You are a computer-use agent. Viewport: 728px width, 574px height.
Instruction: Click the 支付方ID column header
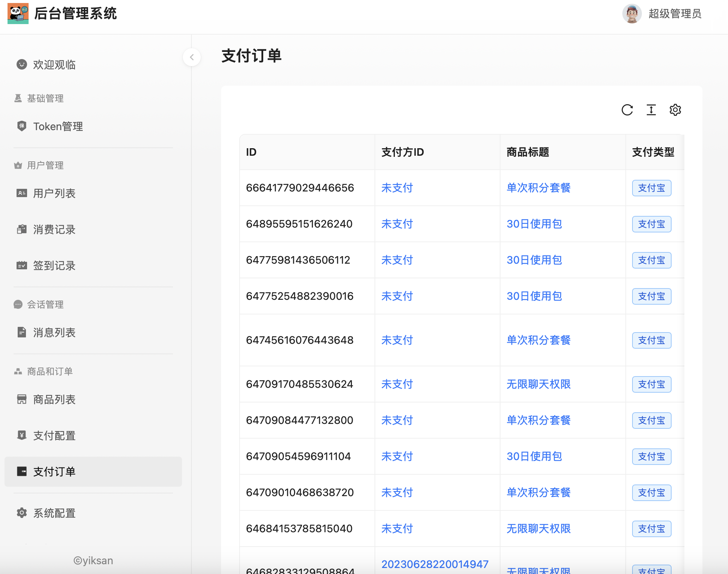pos(437,152)
